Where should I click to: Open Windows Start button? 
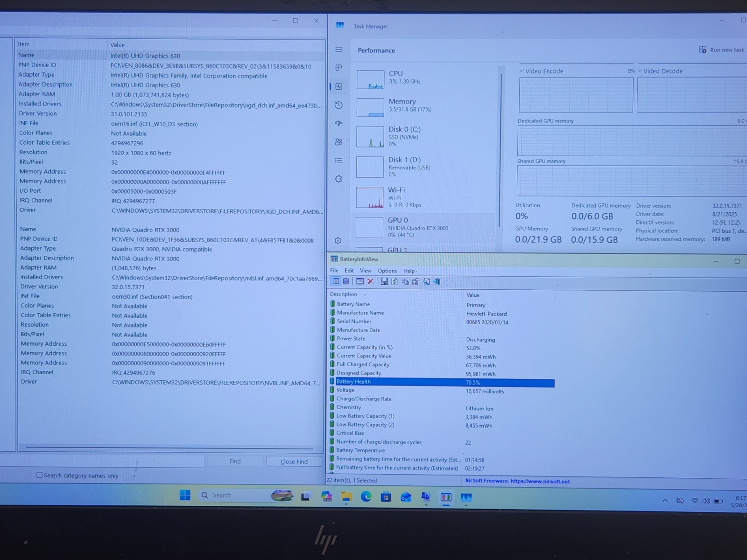(185, 495)
